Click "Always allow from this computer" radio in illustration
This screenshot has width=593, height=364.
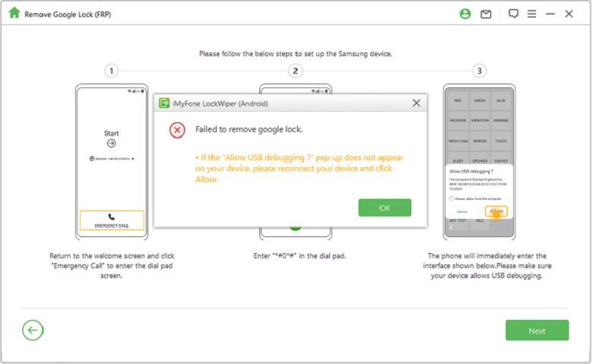tap(451, 198)
